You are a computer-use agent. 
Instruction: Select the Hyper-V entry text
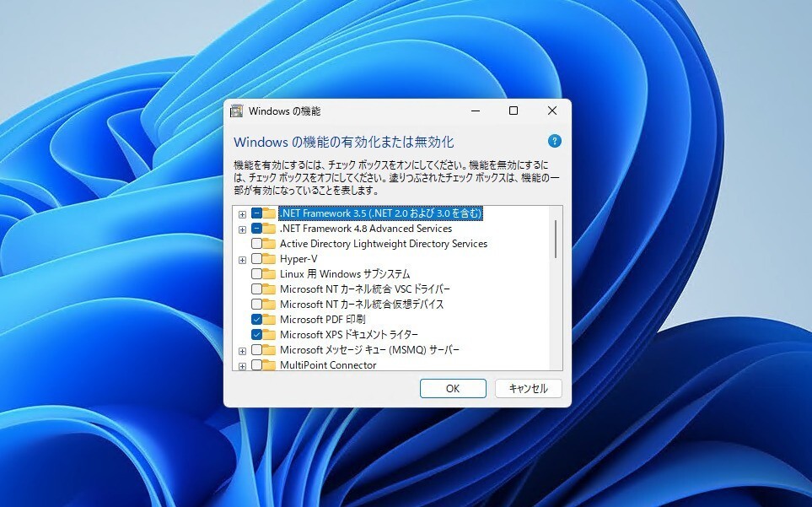click(298, 258)
